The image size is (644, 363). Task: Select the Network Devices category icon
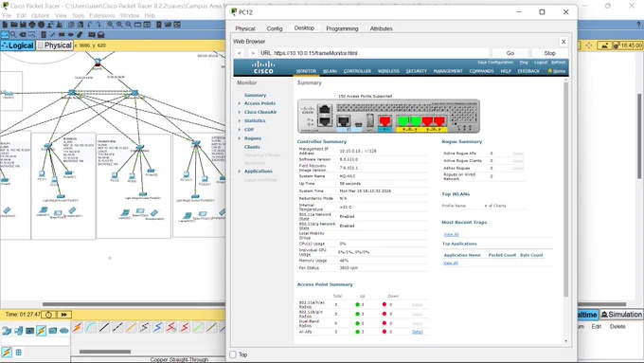7,331
